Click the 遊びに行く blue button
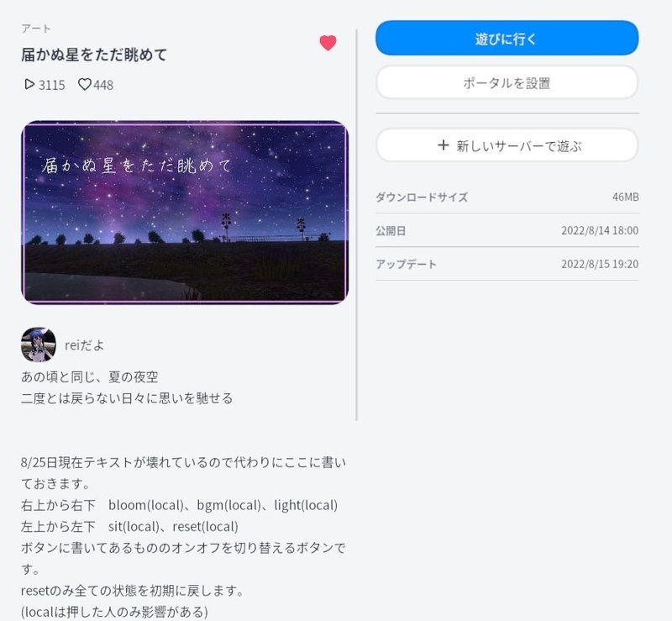This screenshot has width=672, height=621. (507, 38)
